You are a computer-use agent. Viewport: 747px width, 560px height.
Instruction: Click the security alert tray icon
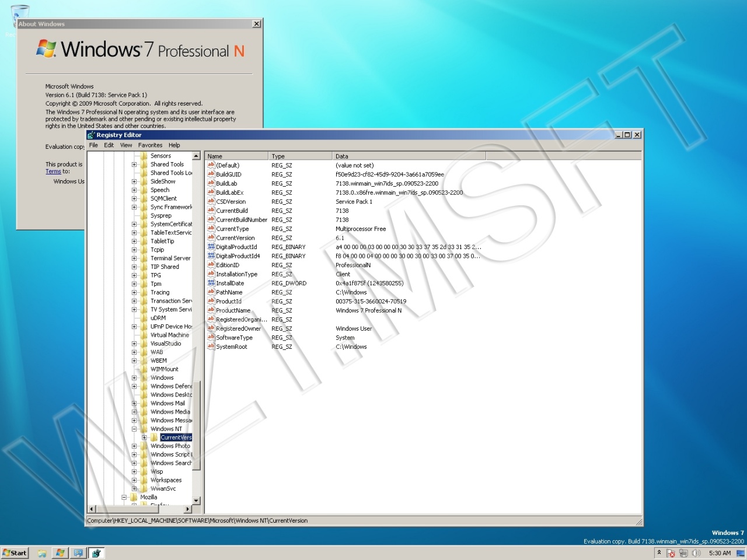671,553
